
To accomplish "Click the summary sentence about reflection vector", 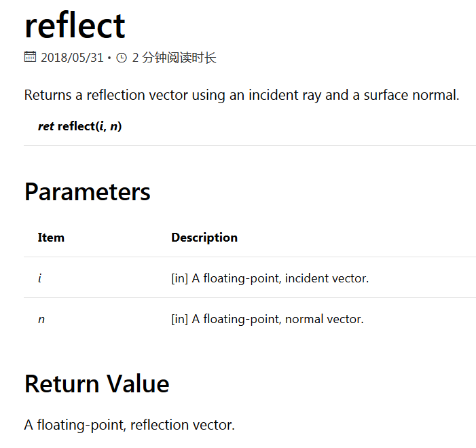I will pyautogui.click(x=242, y=95).
